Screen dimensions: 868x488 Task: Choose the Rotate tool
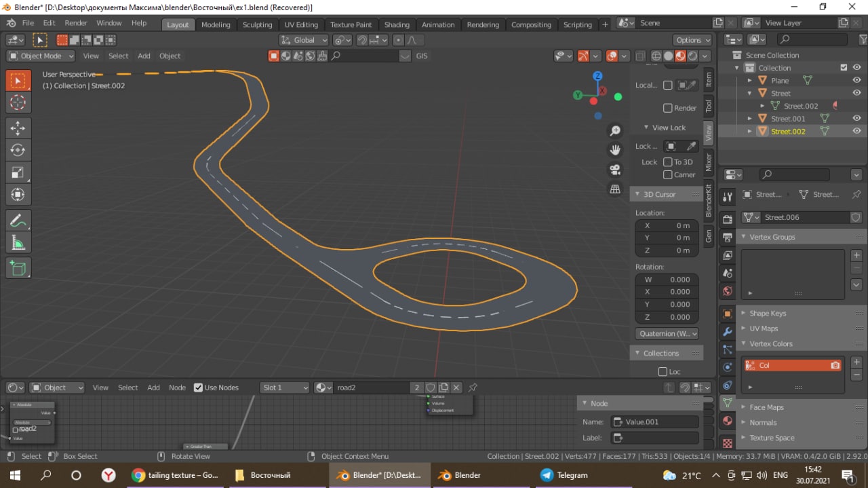18,150
